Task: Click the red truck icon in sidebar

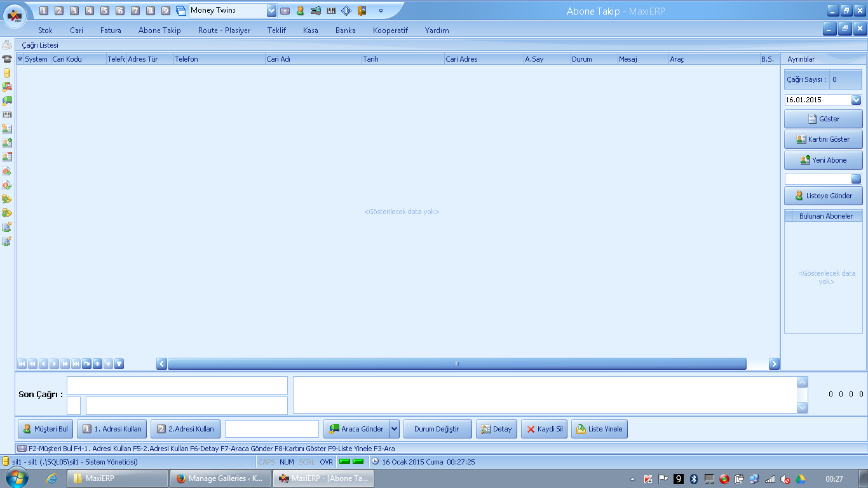Action: tap(7, 86)
